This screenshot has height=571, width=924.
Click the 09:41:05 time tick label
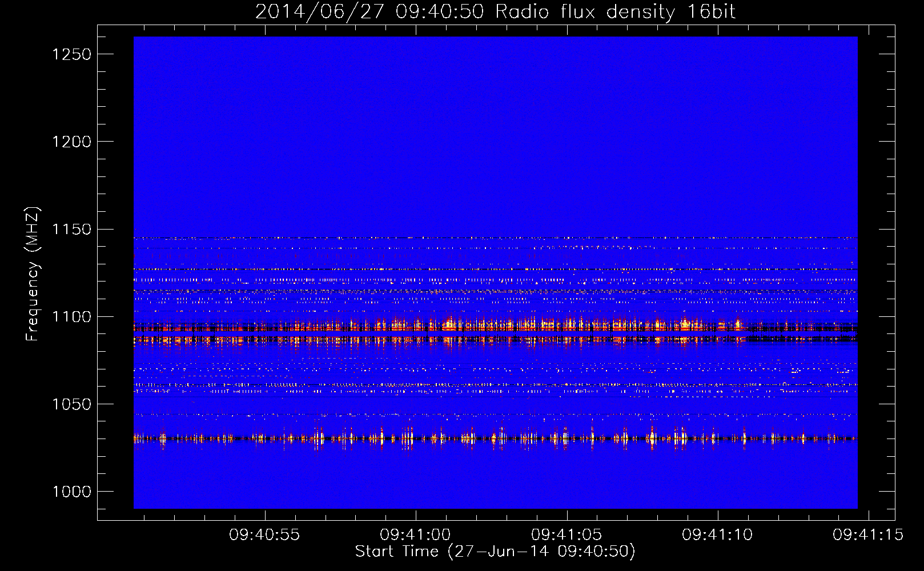[x=567, y=535]
